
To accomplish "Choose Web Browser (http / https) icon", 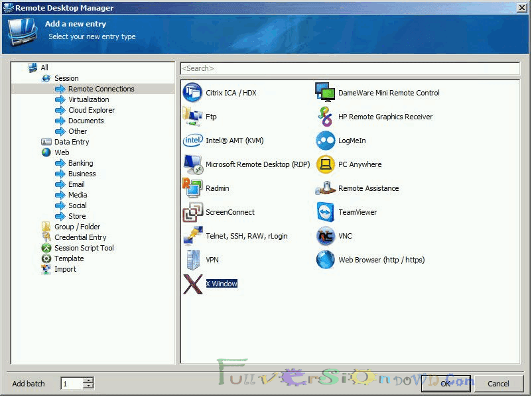I will tap(326, 260).
